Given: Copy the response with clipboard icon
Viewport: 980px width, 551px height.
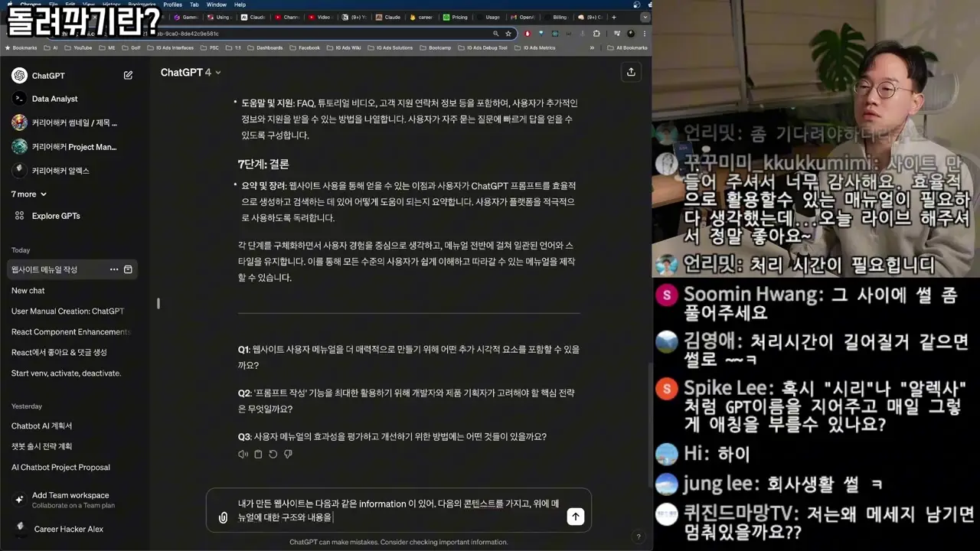Looking at the screenshot, I should [x=258, y=455].
